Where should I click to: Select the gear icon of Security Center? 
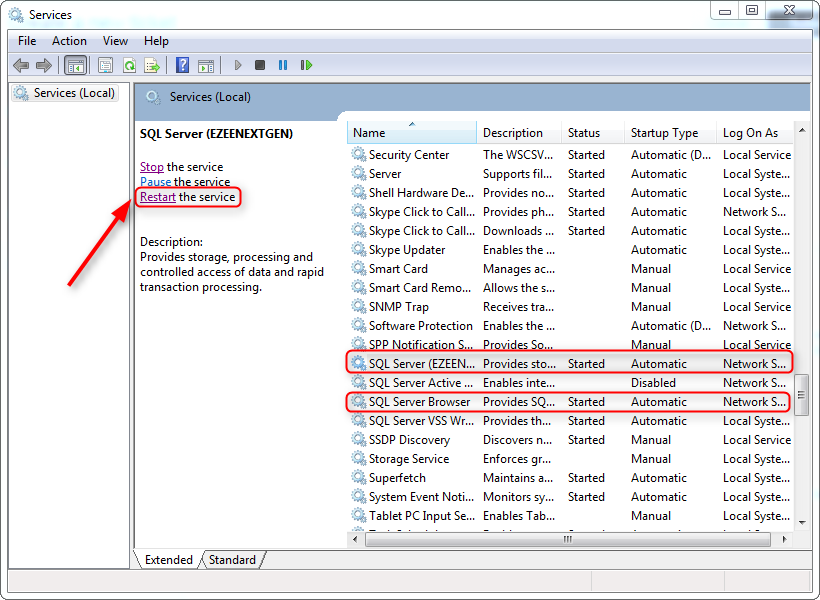pos(359,154)
